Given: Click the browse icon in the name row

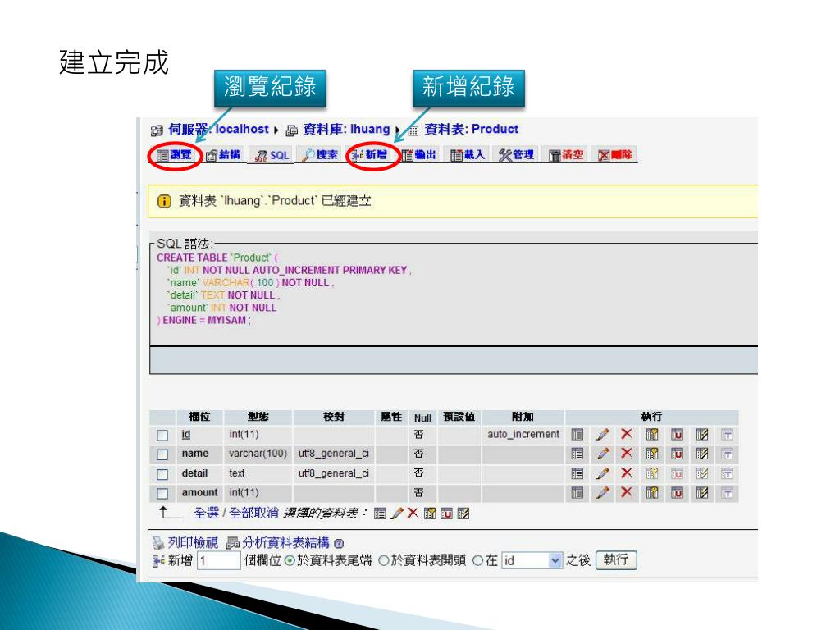Looking at the screenshot, I should pyautogui.click(x=577, y=454).
